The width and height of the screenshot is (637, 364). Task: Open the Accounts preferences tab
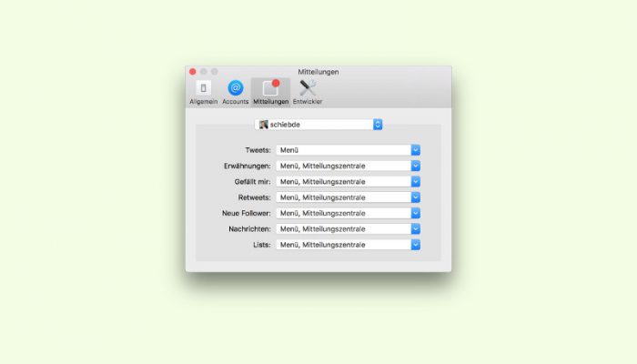pos(235,92)
